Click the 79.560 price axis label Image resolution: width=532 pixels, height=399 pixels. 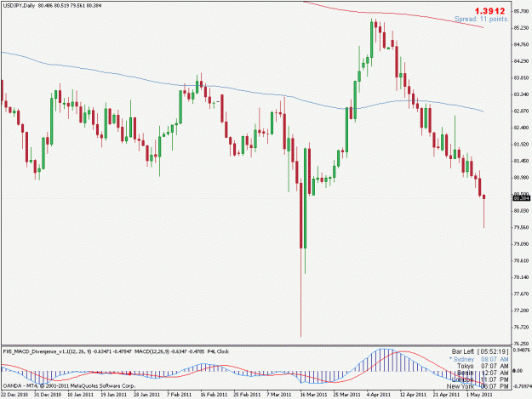pyautogui.click(x=522, y=227)
